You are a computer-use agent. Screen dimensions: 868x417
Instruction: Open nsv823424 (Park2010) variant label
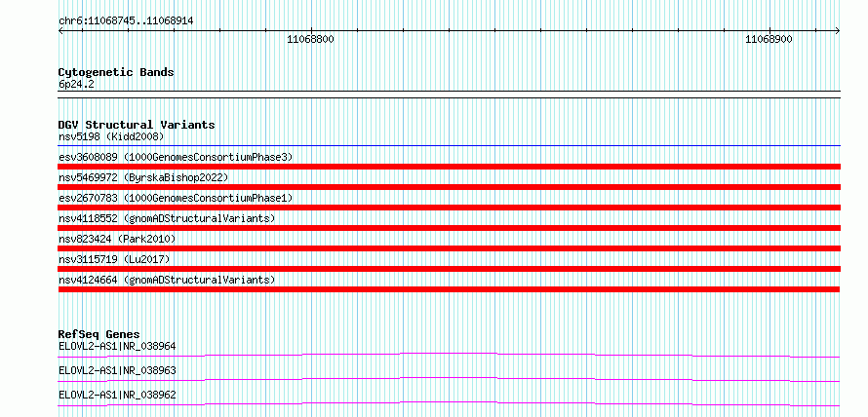click(117, 239)
